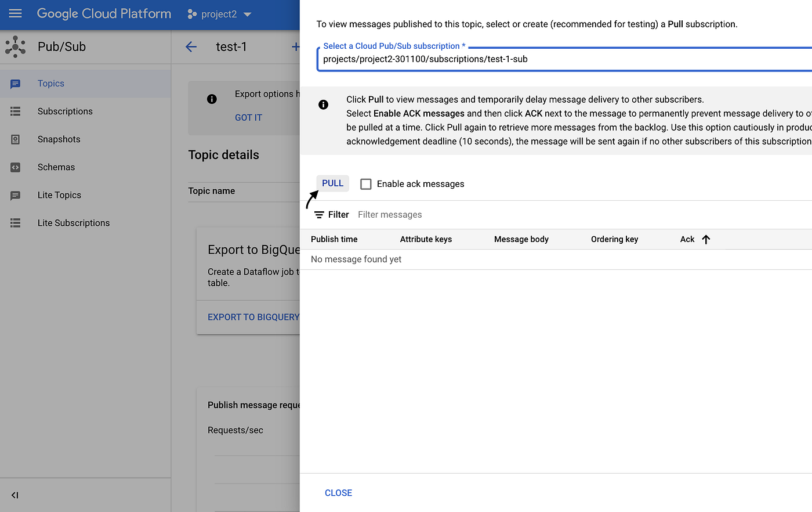Click the EXPORT TO BIGQUERY link
Image resolution: width=812 pixels, height=512 pixels.
point(253,317)
